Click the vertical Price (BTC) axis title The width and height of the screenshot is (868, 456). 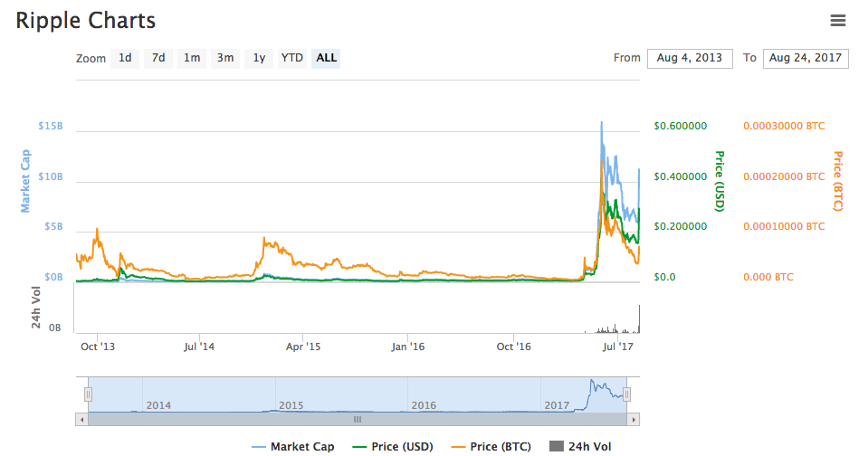pos(837,181)
